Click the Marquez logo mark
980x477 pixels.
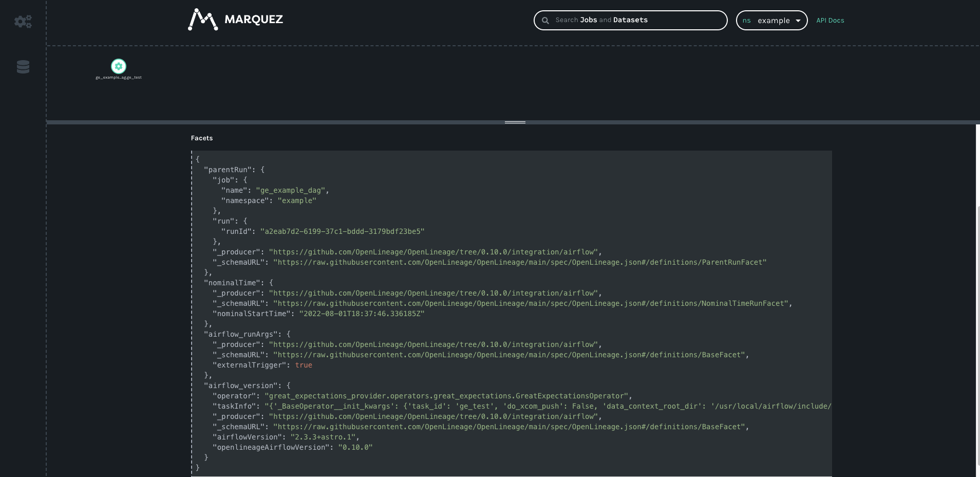point(202,20)
